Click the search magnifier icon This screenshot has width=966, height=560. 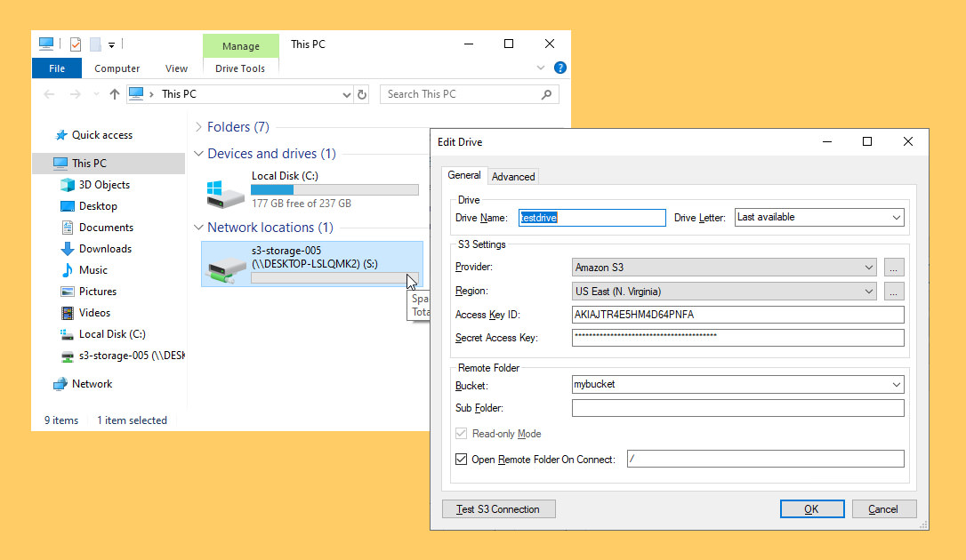point(546,94)
